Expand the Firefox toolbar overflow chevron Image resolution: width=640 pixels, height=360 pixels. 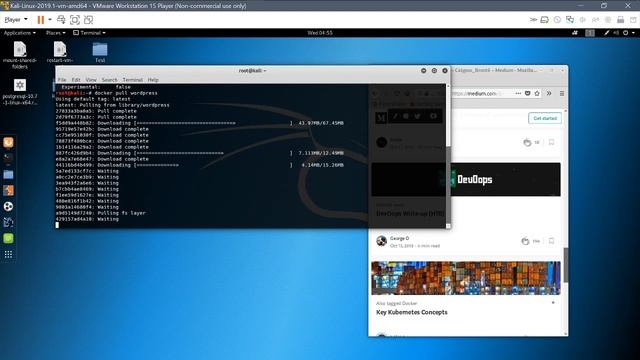tap(549, 93)
